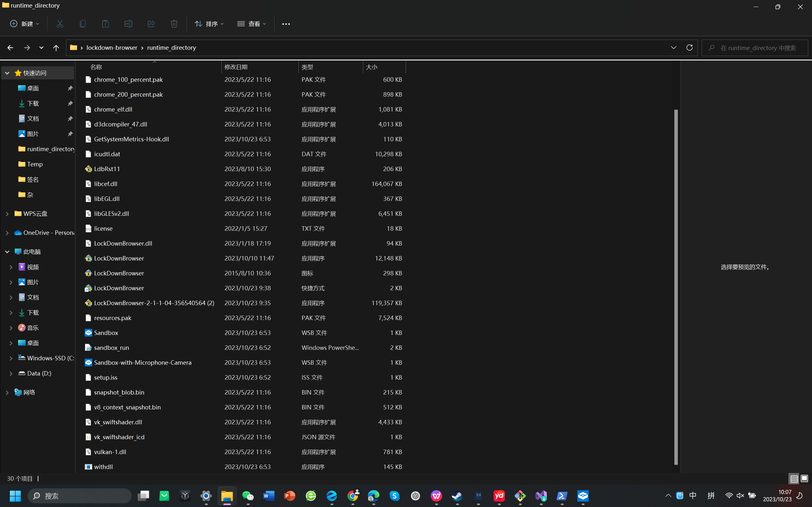The width and height of the screenshot is (812, 507).
Task: Open the share icon in the toolbar
Action: pyautogui.click(x=151, y=23)
